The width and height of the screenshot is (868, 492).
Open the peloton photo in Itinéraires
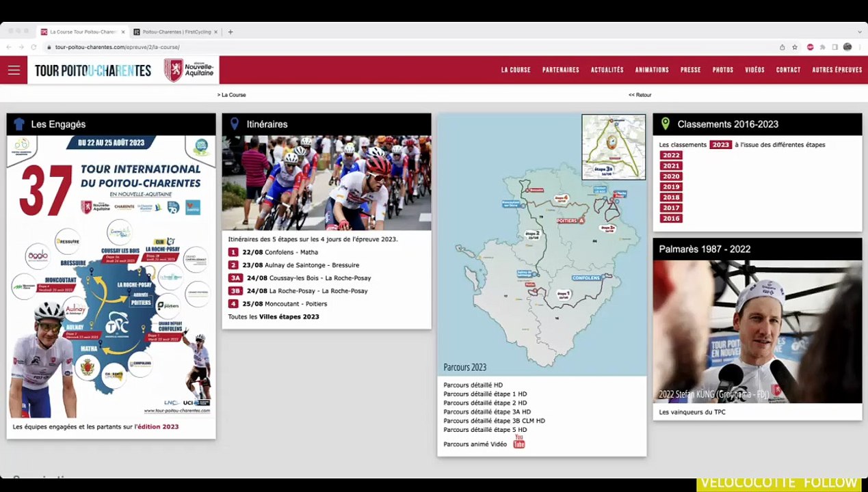326,182
